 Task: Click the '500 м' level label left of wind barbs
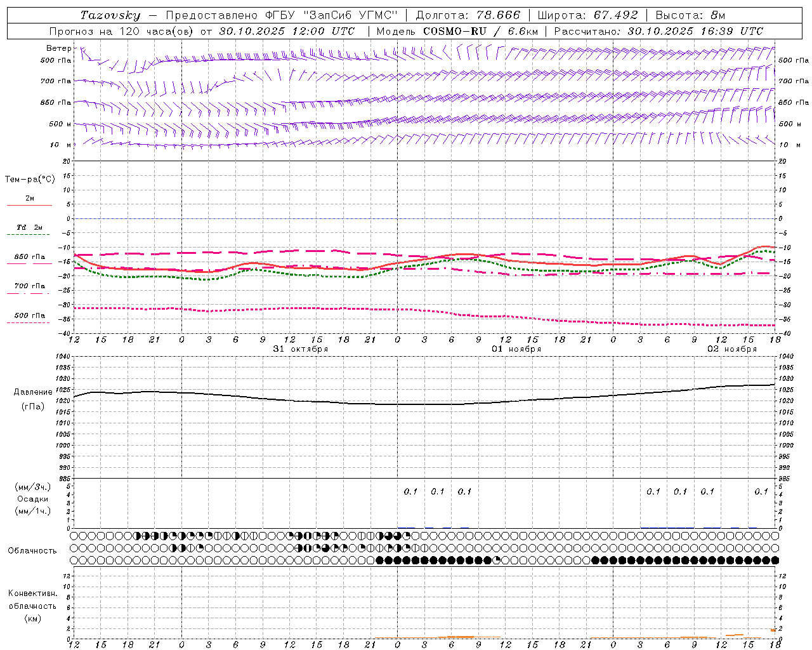(x=60, y=124)
